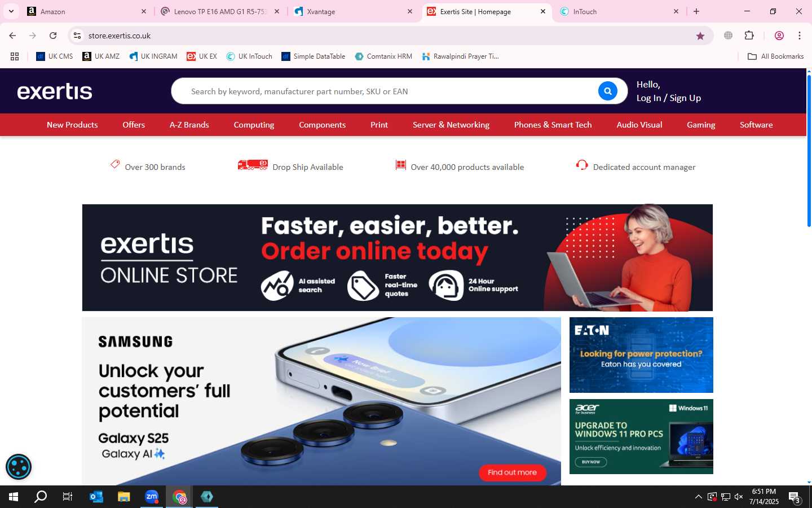Click Samsung Find out more button

point(512,472)
